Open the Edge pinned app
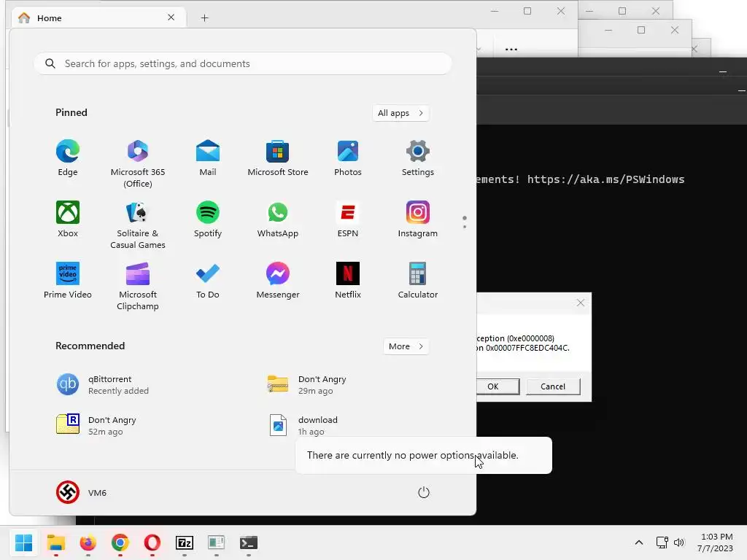Viewport: 747px width, 560px height. point(68,158)
